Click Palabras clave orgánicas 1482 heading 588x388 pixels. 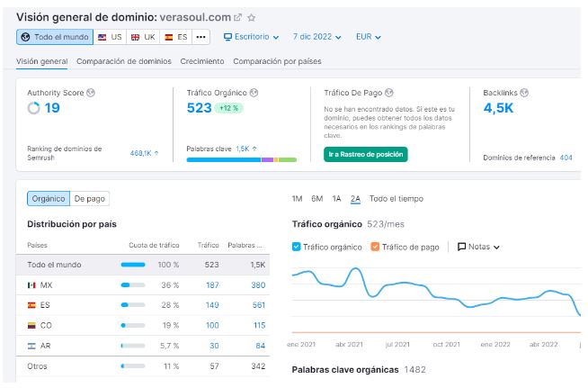point(359,370)
